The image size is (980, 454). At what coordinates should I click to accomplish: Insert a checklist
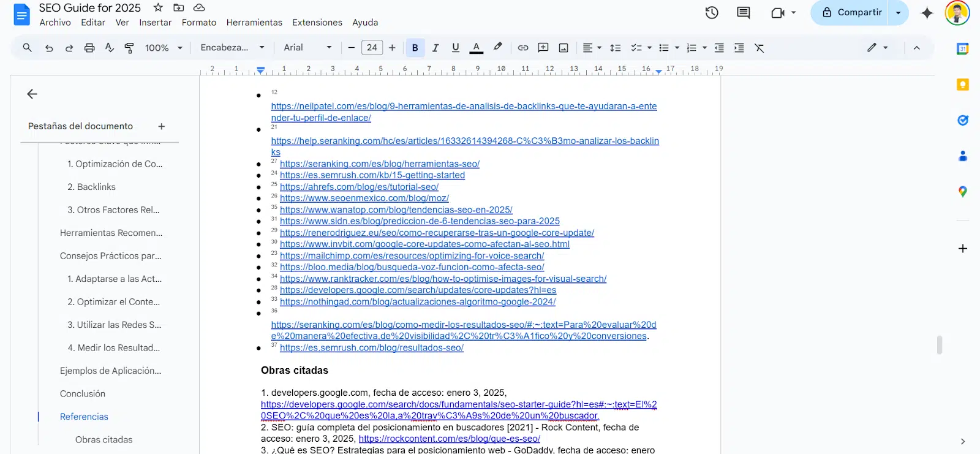click(636, 48)
